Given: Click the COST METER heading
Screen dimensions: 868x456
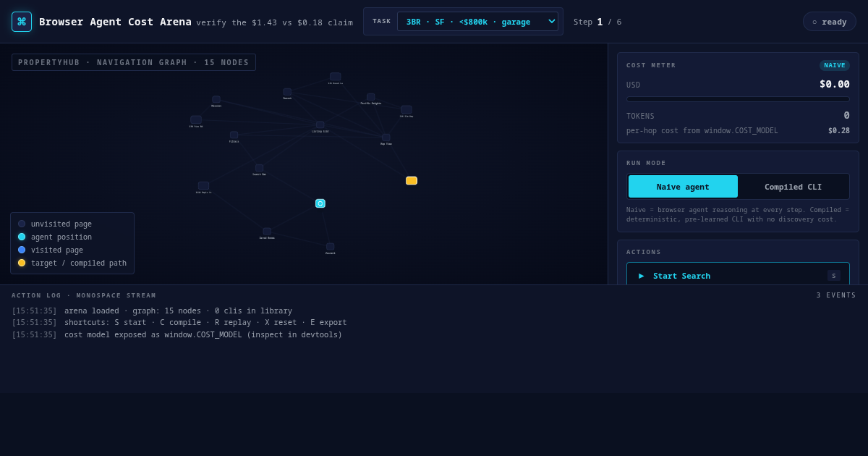Looking at the screenshot, I should coord(651,65).
